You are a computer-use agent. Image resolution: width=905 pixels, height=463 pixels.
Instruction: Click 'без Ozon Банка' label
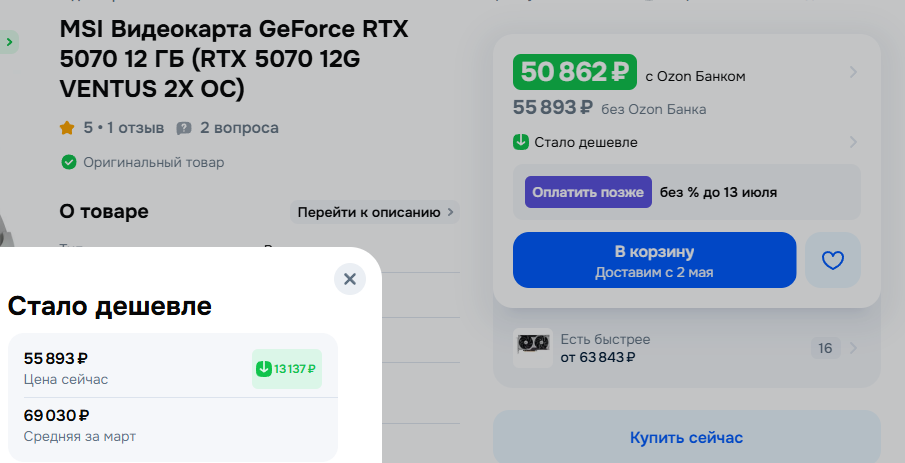[x=653, y=109]
